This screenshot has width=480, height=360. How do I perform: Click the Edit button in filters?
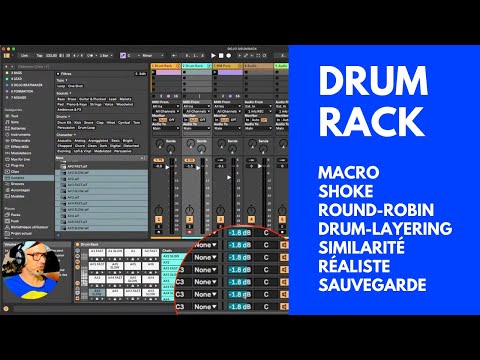tap(141, 74)
